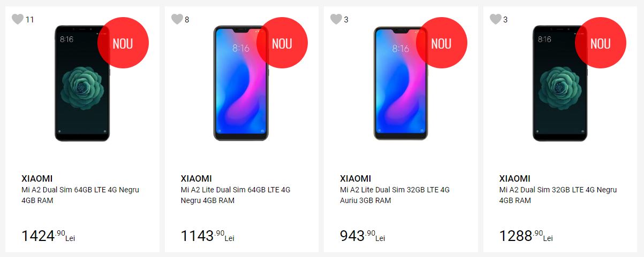The height and width of the screenshot is (257, 644).
Task: Open Mi A2 Lite 32GB Auriu 3GB RAM link
Action: pyautogui.click(x=395, y=195)
